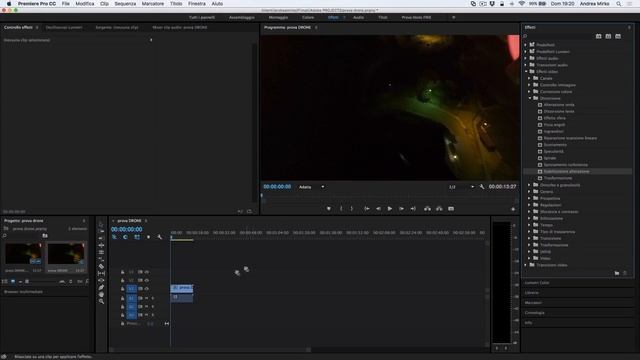This screenshot has width=640, height=360.
Task: Select the Effetto sfera effect
Action: click(554, 118)
